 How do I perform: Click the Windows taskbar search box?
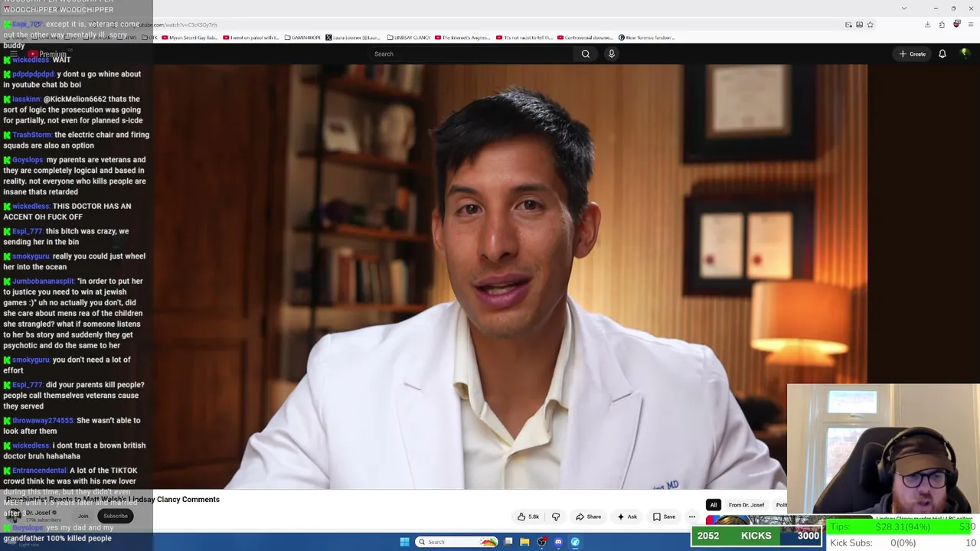456,542
